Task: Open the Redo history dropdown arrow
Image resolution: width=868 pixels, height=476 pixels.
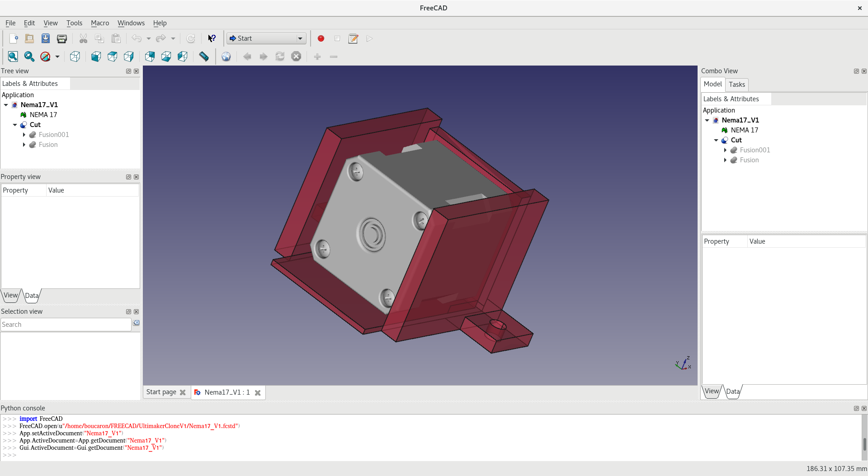Action: click(x=173, y=39)
